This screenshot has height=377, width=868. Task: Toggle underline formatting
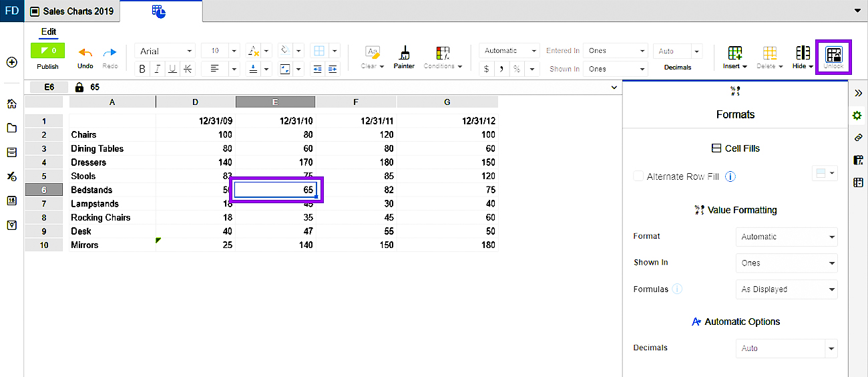(172, 69)
